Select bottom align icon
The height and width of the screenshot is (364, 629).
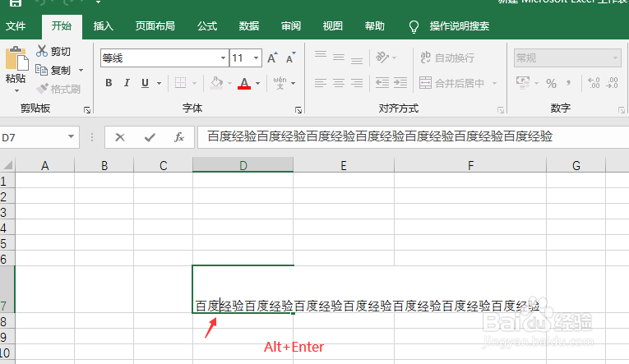pos(357,60)
